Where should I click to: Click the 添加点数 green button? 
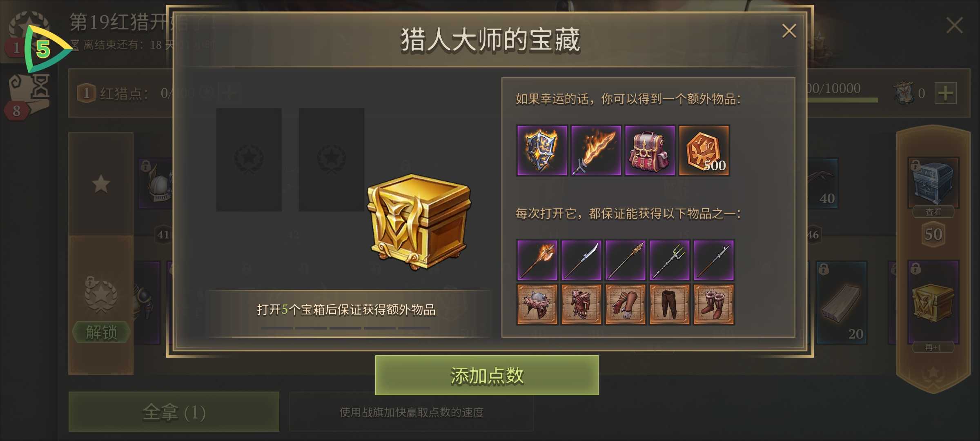click(487, 375)
